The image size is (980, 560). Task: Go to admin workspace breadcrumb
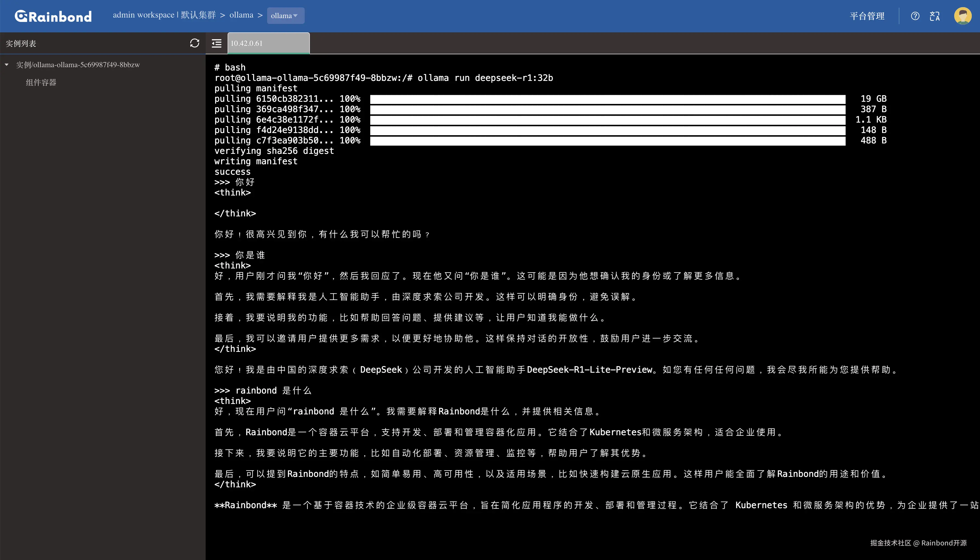[143, 15]
